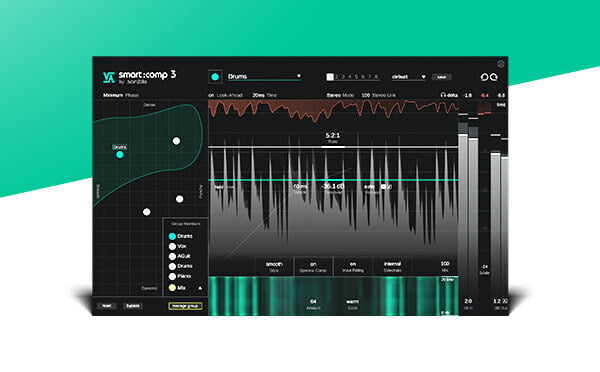Open the smooth Style selector

point(274,266)
